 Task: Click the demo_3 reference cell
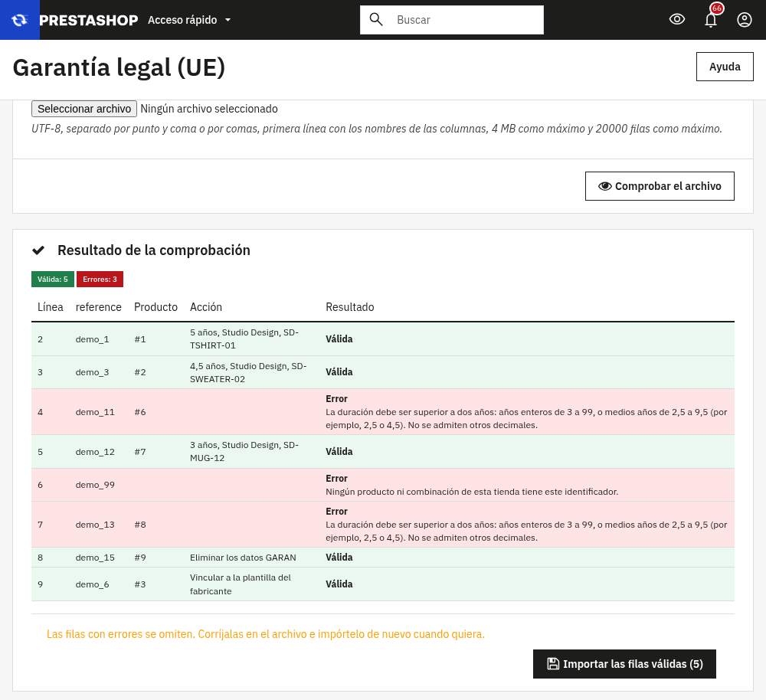93,372
